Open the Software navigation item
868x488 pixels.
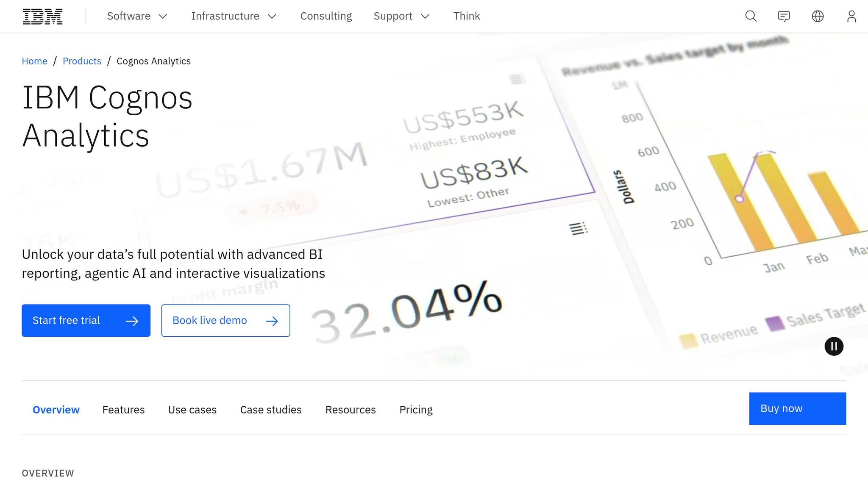coord(128,16)
